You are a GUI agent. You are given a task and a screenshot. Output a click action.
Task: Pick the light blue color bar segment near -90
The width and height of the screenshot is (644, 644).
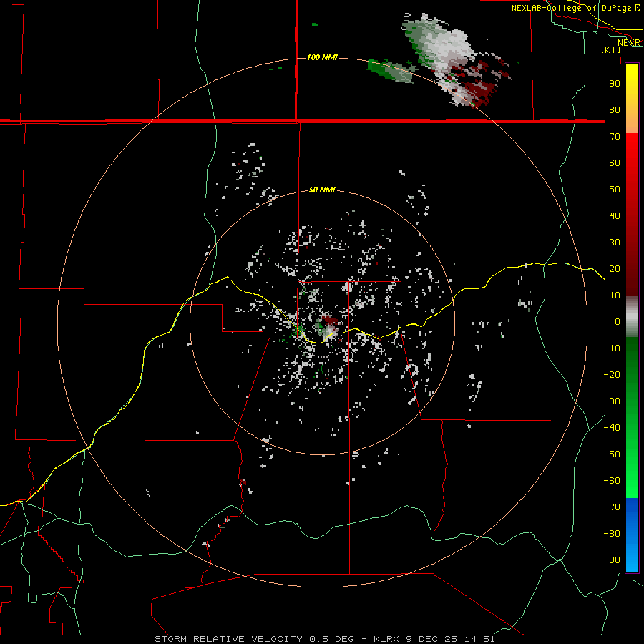point(632,559)
